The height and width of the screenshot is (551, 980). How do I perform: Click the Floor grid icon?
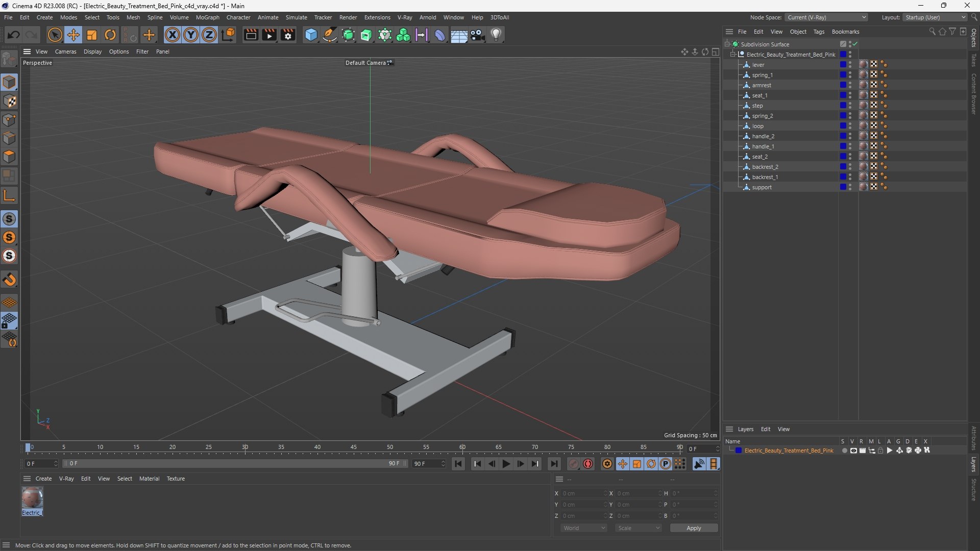click(x=459, y=35)
